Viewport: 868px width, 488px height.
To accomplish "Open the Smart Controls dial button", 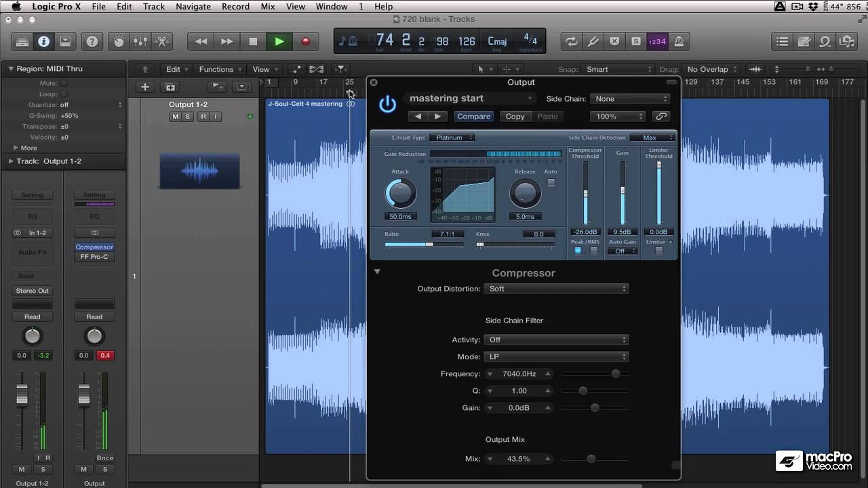I will pos(119,41).
